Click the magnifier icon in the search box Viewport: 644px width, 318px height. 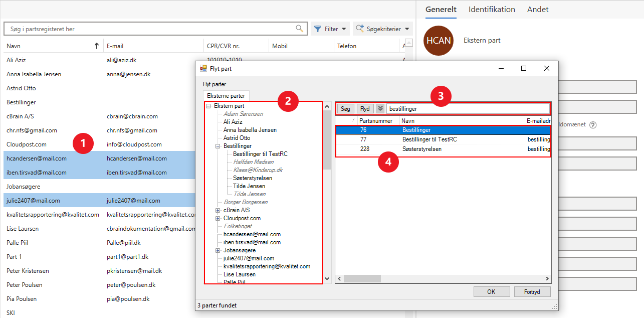tap(300, 29)
